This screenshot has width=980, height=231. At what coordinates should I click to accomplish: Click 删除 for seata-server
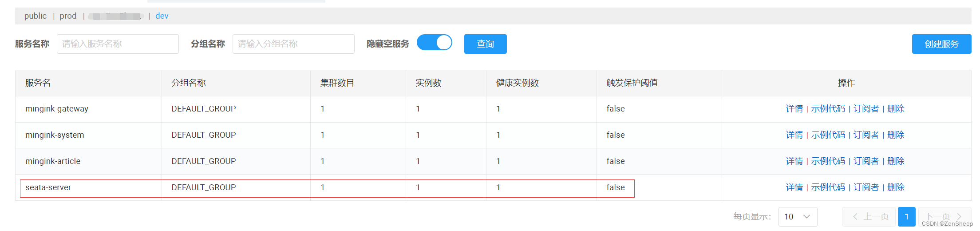(x=896, y=187)
